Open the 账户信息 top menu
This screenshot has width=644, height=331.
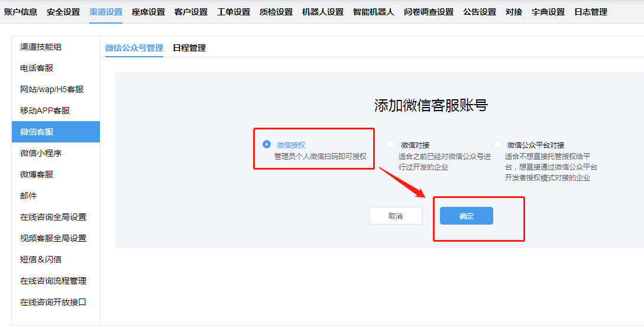pyautogui.click(x=21, y=12)
